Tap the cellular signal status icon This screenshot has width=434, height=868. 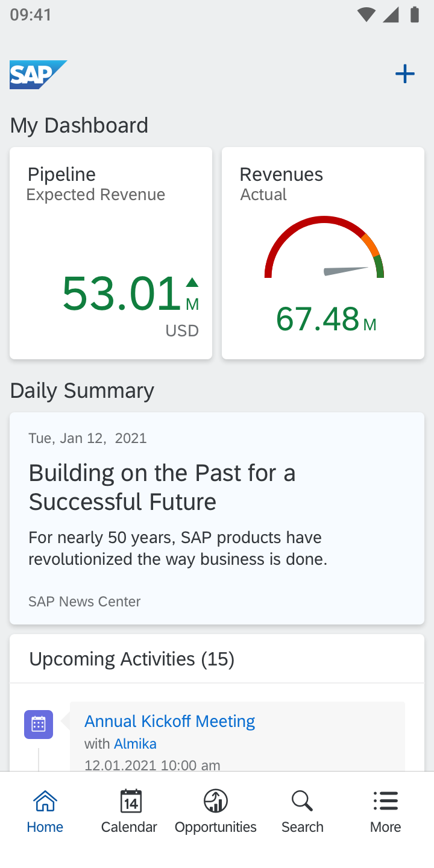click(x=391, y=14)
